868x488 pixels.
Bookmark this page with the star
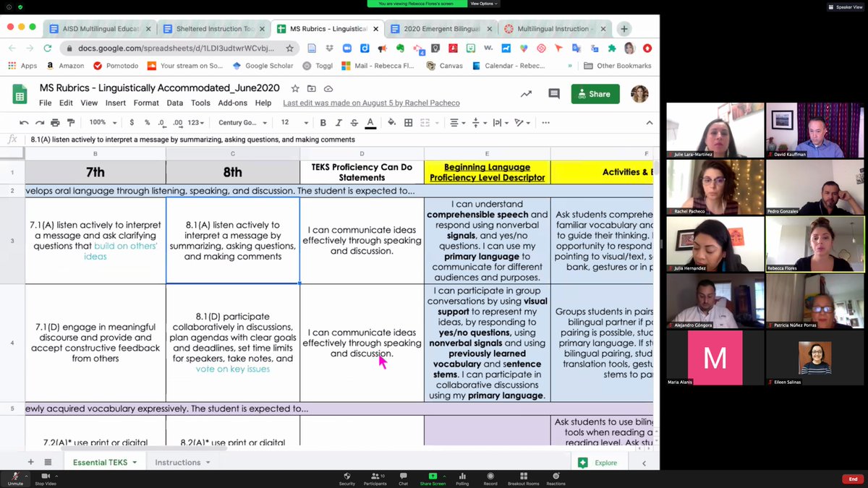point(289,48)
